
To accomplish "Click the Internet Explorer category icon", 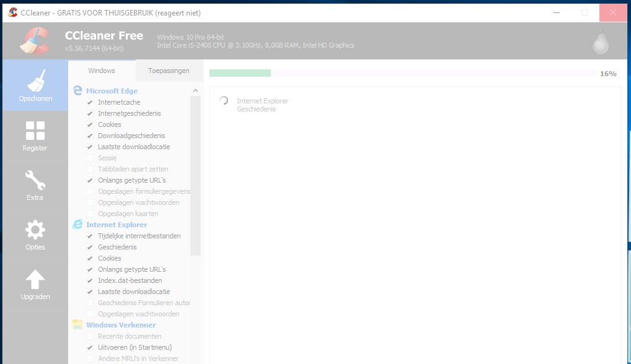I will pos(77,225).
